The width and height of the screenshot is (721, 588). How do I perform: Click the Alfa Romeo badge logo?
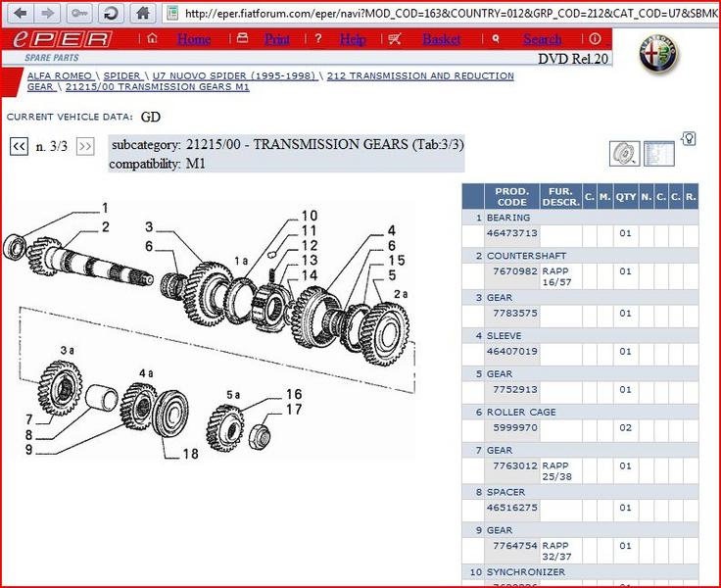[x=659, y=54]
